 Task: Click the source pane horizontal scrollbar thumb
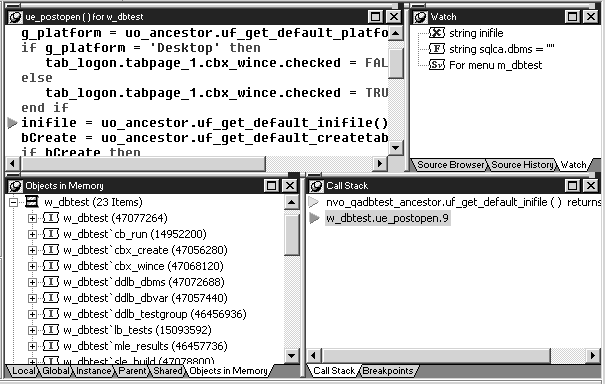click(143, 164)
